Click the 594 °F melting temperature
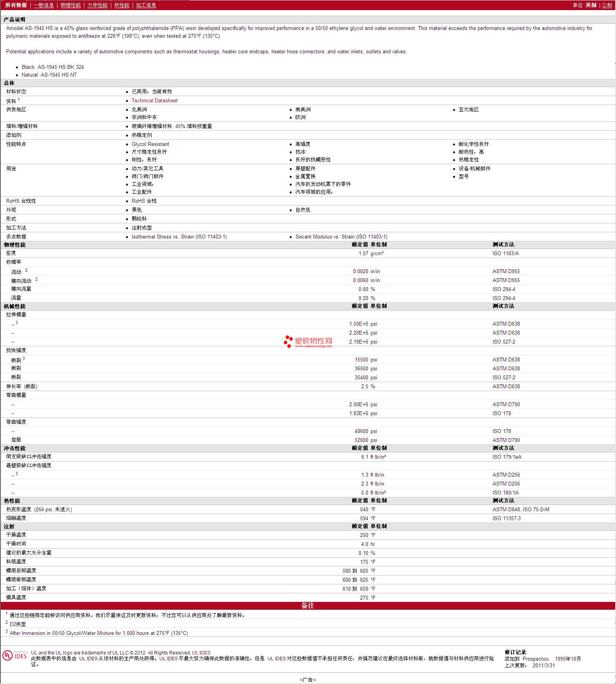The image size is (616, 684). pyautogui.click(x=368, y=518)
